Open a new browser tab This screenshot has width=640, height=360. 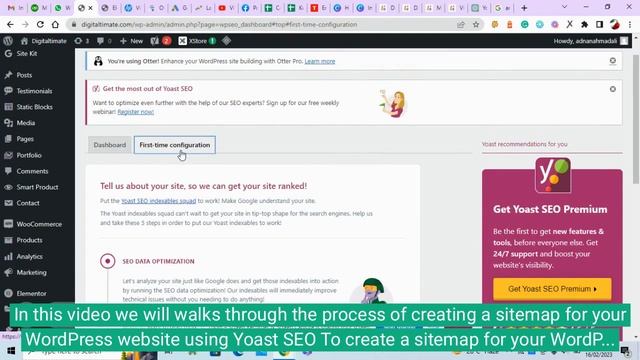tap(524, 8)
